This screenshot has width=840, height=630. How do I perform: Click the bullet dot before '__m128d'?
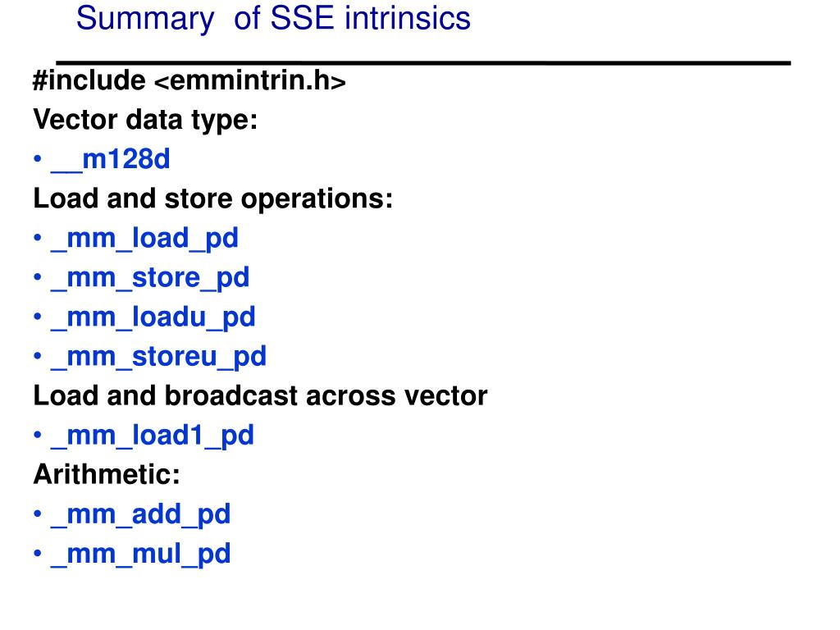click(x=38, y=158)
